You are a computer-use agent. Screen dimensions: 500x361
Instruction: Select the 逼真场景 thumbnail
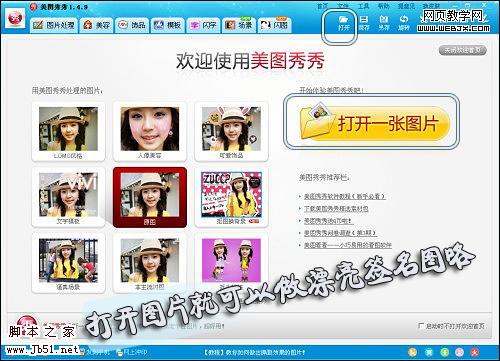click(x=68, y=263)
